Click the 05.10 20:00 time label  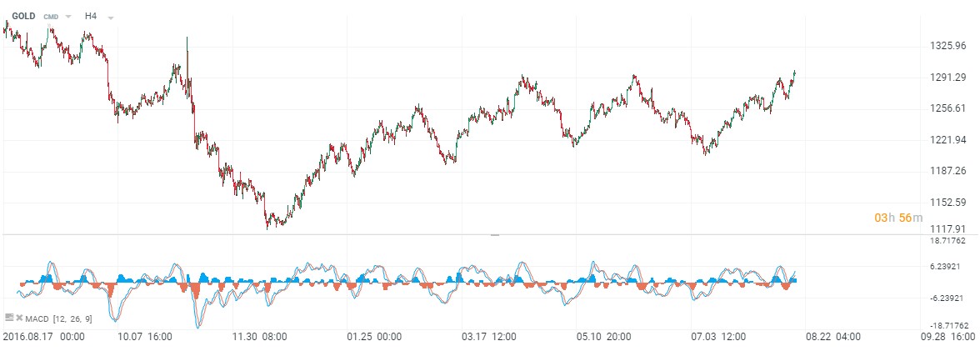point(602,337)
